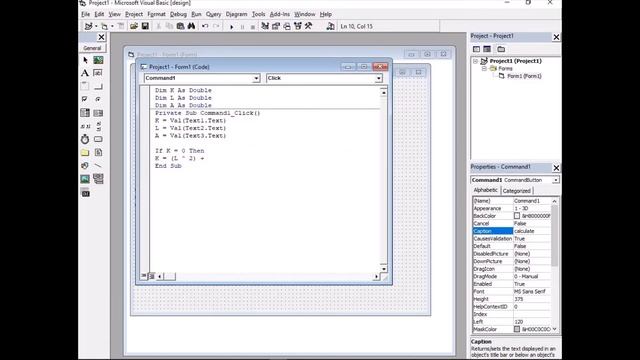
Task: Open the Object Browser from the toolbar
Action: point(298,26)
